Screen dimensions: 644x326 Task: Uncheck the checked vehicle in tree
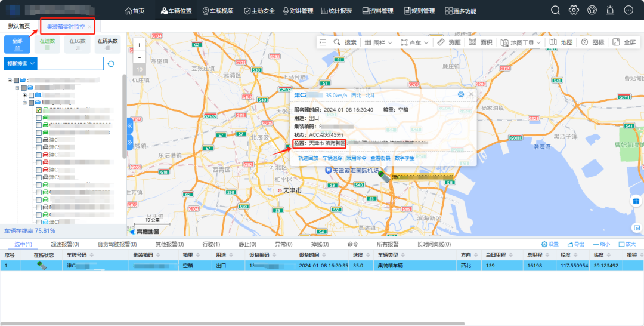click(x=39, y=110)
